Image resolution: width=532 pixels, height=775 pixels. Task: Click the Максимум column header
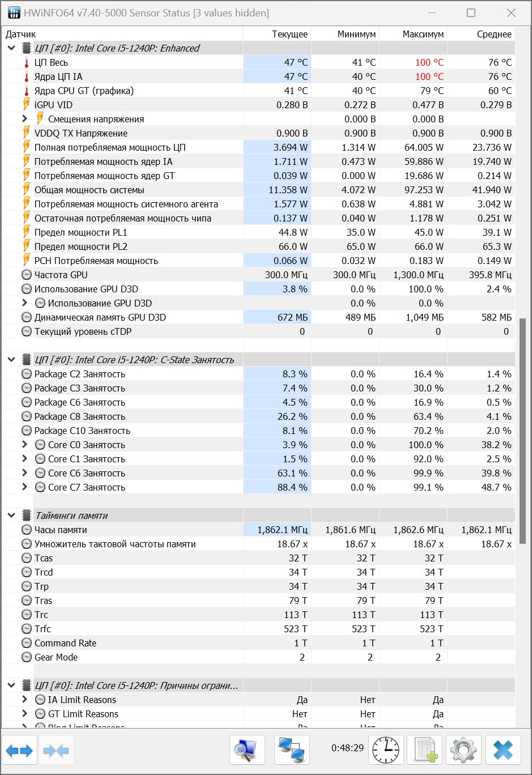413,34
